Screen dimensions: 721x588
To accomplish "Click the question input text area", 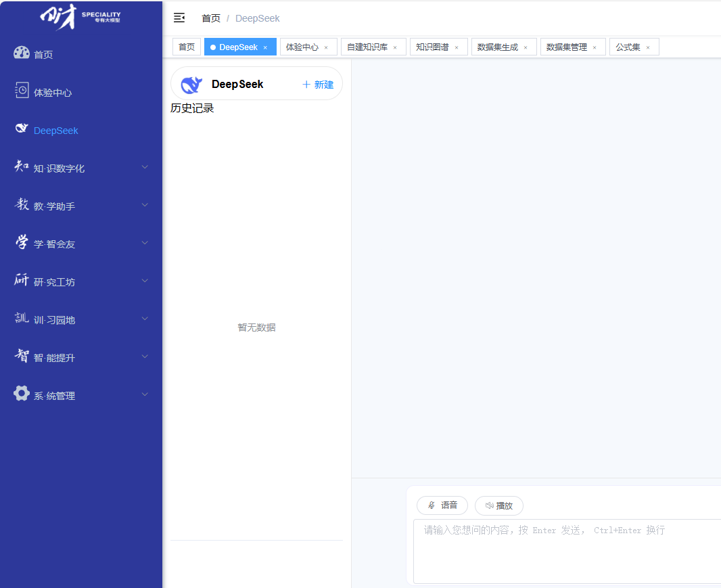I will [567, 550].
